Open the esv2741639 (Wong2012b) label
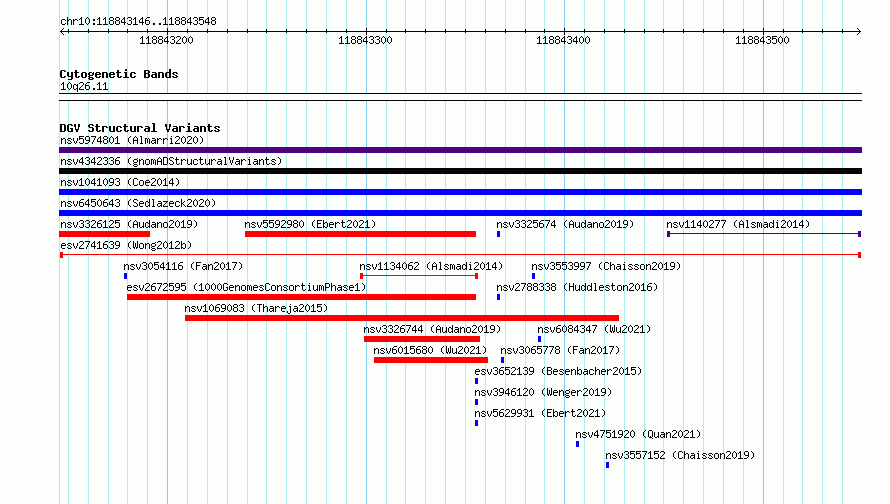The height and width of the screenshot is (504, 890). click(x=126, y=245)
